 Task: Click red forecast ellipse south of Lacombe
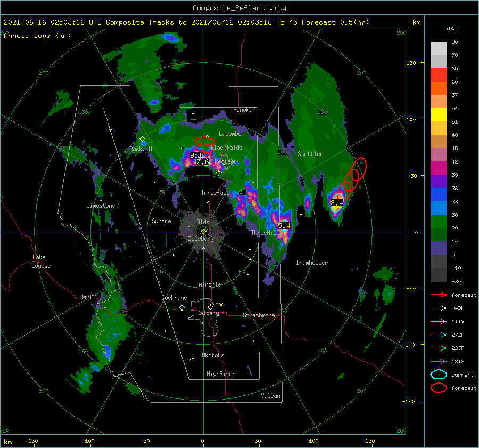coord(205,141)
